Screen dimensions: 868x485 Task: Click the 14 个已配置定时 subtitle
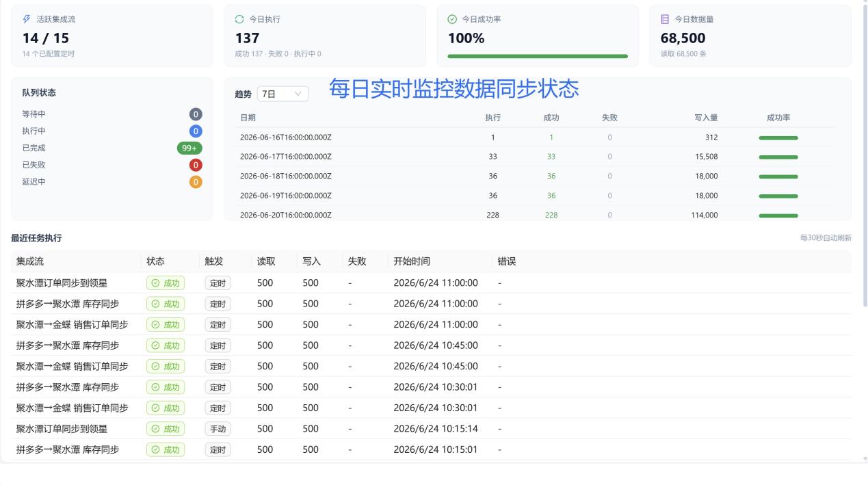pos(49,54)
